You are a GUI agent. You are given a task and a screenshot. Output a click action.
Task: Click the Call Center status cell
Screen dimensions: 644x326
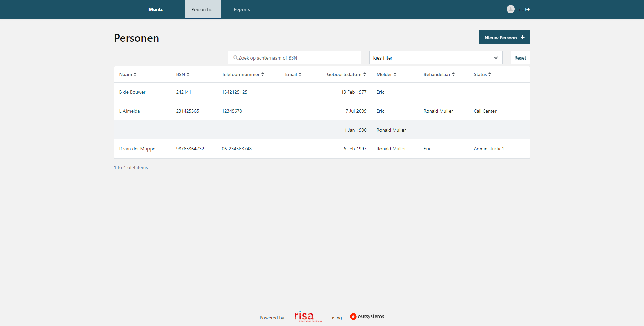coord(485,111)
